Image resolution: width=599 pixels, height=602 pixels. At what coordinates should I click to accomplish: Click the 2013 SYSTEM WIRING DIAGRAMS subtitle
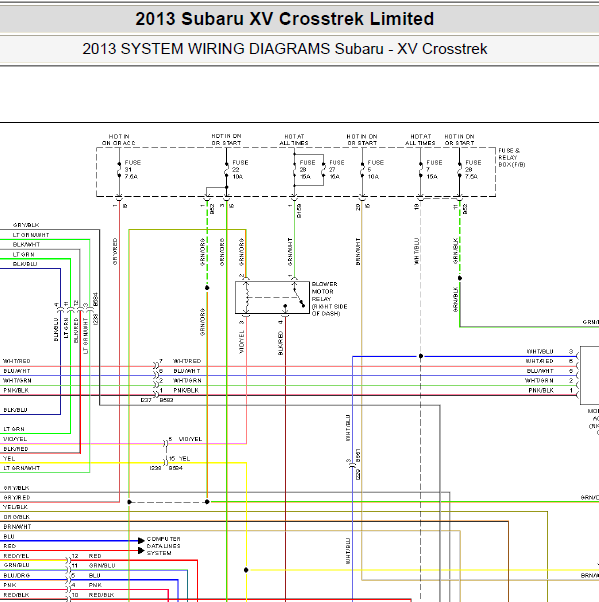[285, 49]
